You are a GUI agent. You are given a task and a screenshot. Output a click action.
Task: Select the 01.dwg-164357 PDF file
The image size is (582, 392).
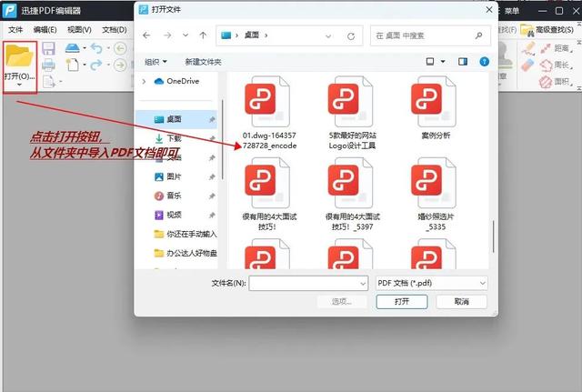(x=269, y=113)
